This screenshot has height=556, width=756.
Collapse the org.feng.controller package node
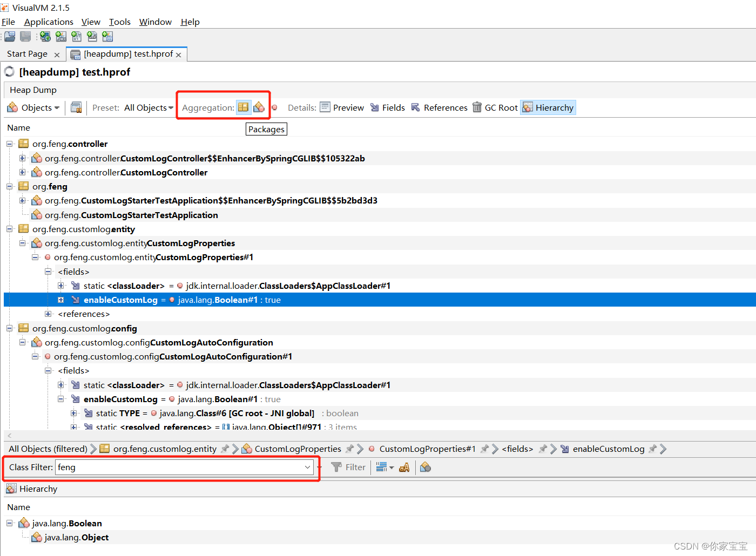click(x=10, y=144)
